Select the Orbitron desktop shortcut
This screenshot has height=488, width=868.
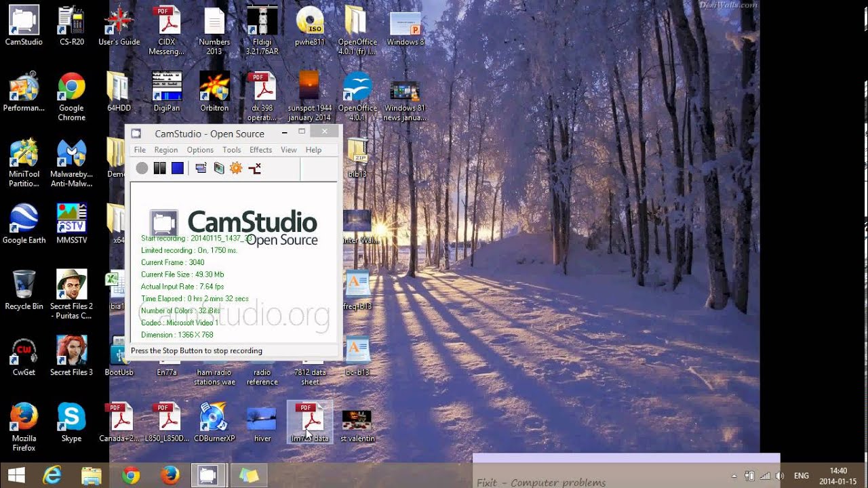(x=214, y=93)
